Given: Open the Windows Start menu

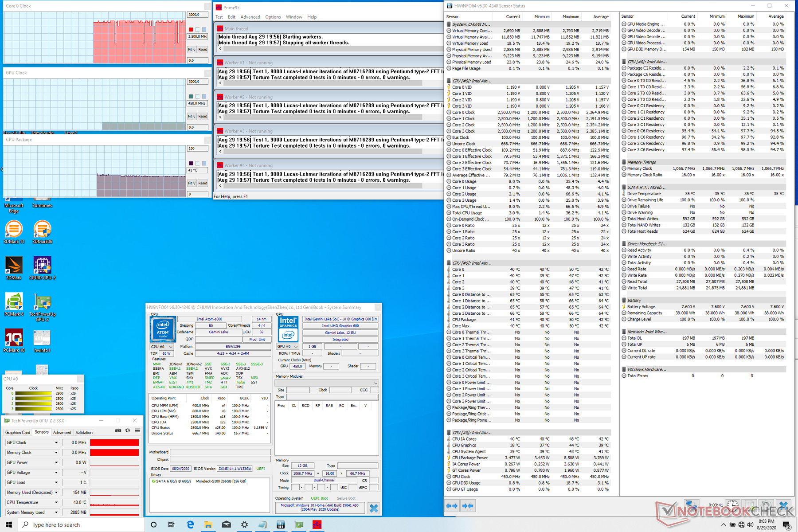Looking at the screenshot, I should point(9,525).
